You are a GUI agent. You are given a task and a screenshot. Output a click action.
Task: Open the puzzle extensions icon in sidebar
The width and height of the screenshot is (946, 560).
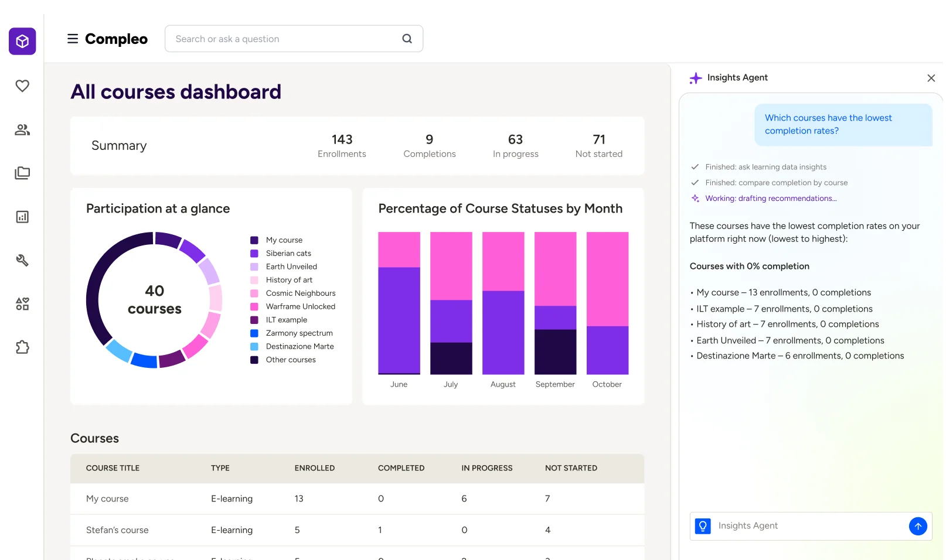coord(22,347)
